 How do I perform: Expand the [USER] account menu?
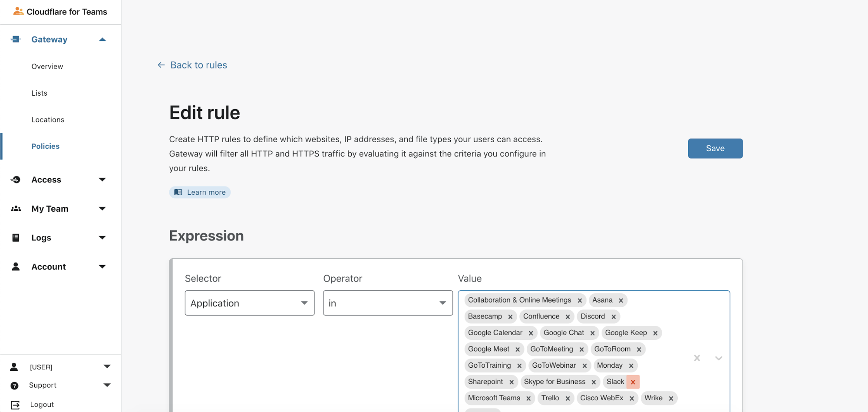coord(107,367)
